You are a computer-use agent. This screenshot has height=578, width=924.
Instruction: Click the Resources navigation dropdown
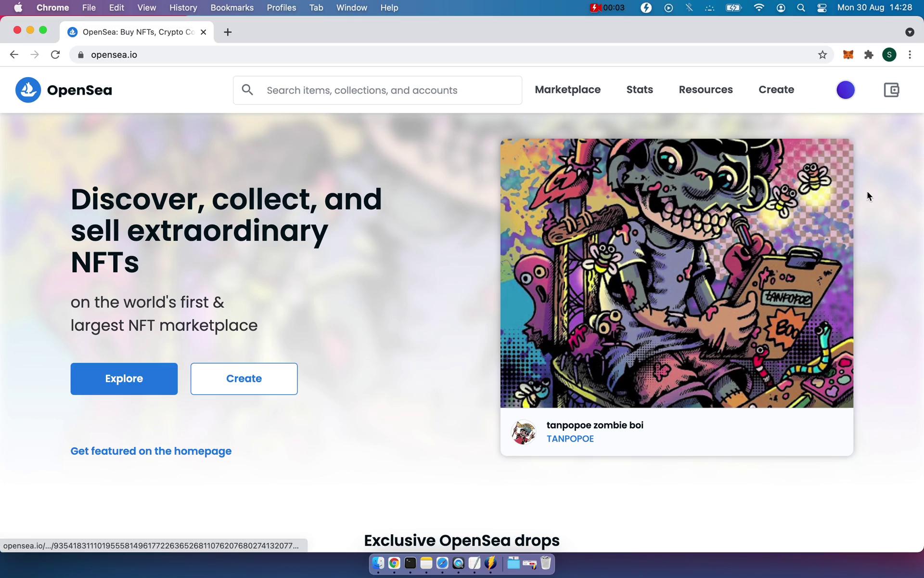[x=706, y=89]
